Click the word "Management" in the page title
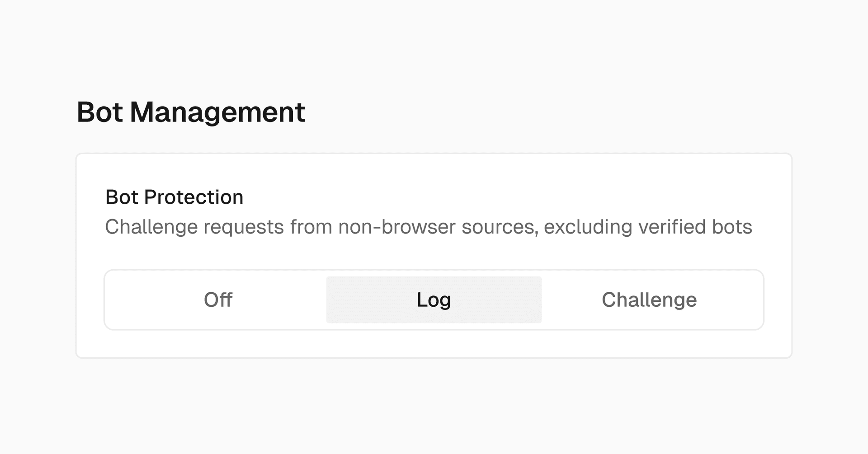 point(217,112)
